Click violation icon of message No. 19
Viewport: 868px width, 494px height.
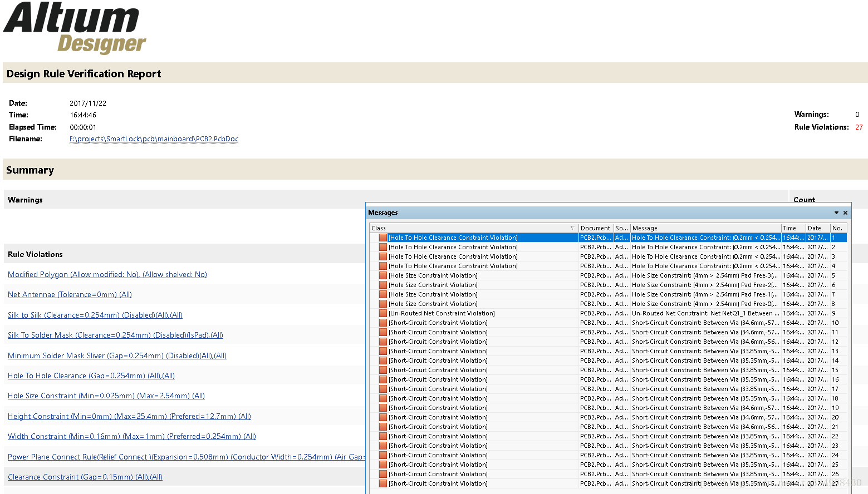[x=383, y=408]
